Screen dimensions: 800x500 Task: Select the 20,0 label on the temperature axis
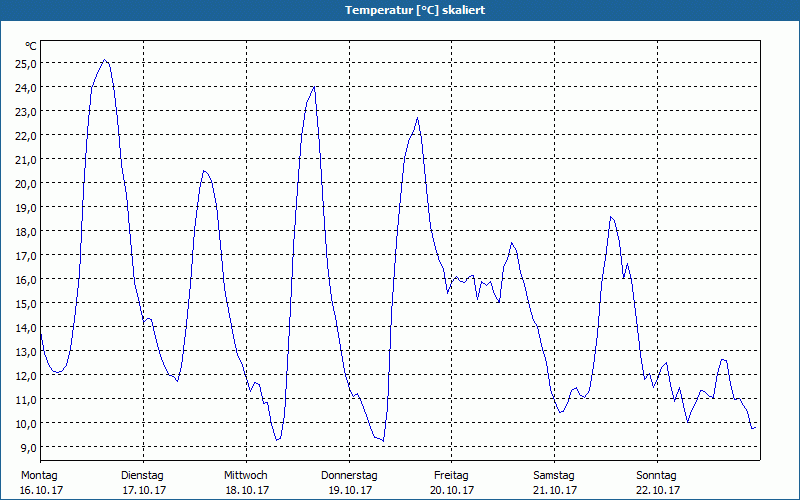[26, 183]
